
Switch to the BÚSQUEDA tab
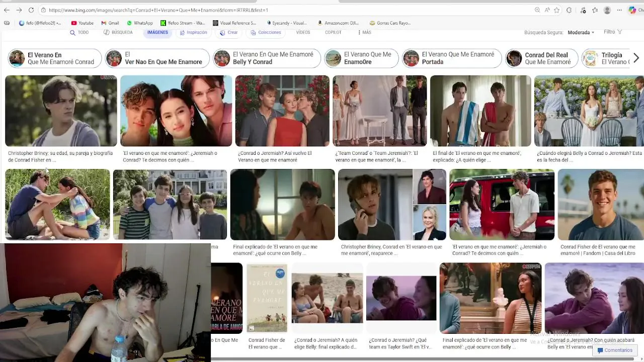point(118,32)
